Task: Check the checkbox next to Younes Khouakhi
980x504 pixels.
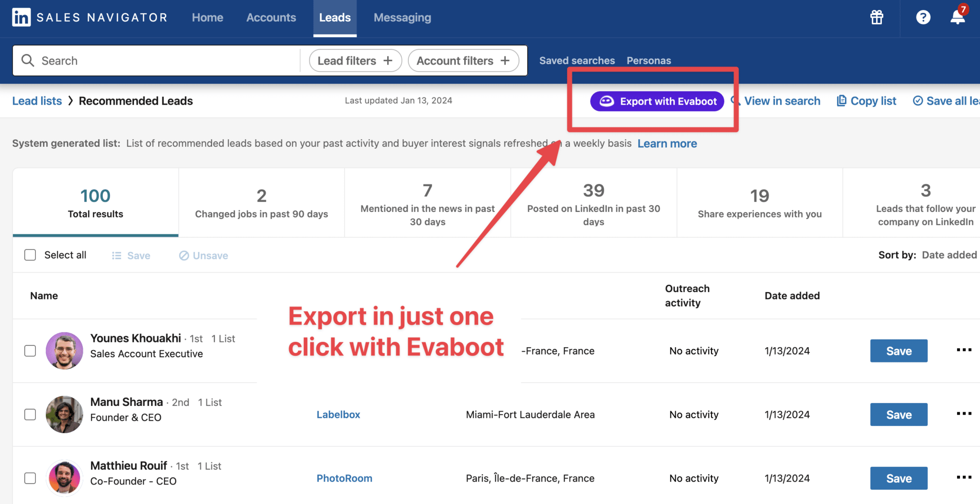Action: (30, 351)
